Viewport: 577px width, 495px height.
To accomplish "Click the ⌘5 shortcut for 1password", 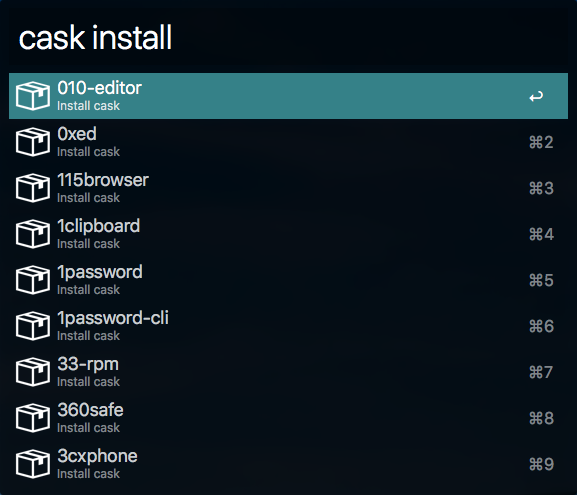I will click(541, 280).
